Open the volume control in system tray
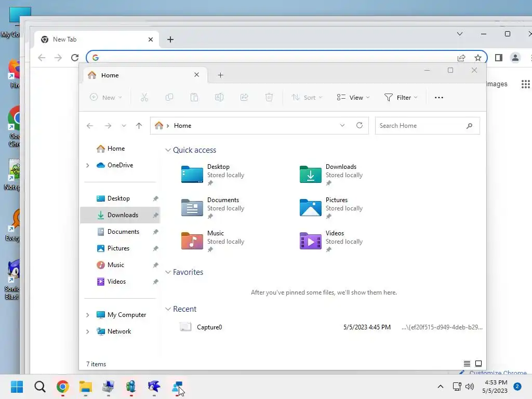The width and height of the screenshot is (532, 399). 470,387
